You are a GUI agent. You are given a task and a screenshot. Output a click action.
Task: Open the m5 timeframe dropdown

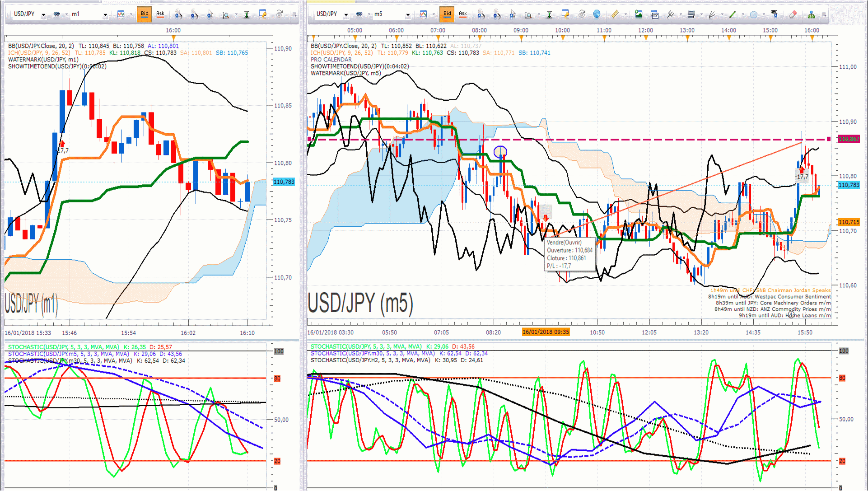pos(408,15)
